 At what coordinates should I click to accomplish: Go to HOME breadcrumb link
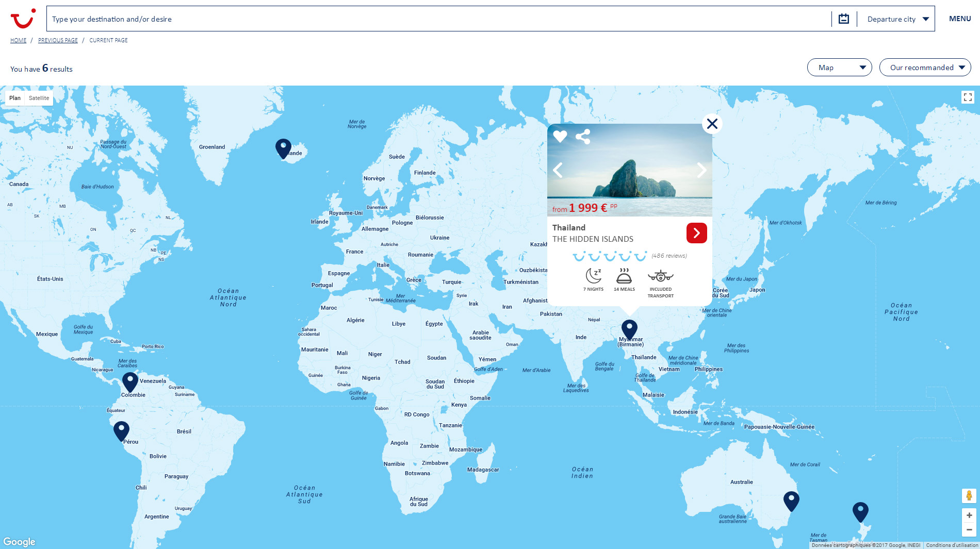18,40
